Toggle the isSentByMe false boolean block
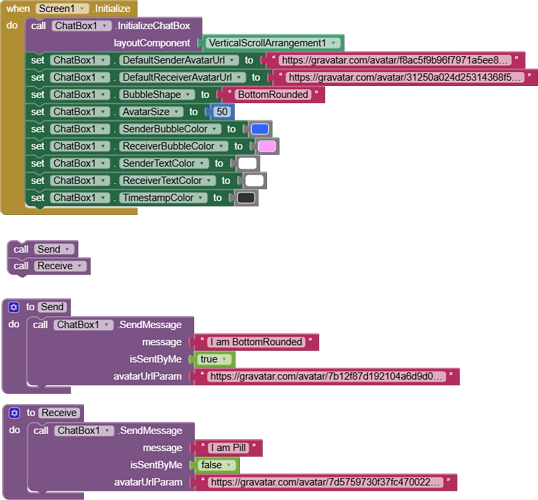 [x=217, y=465]
